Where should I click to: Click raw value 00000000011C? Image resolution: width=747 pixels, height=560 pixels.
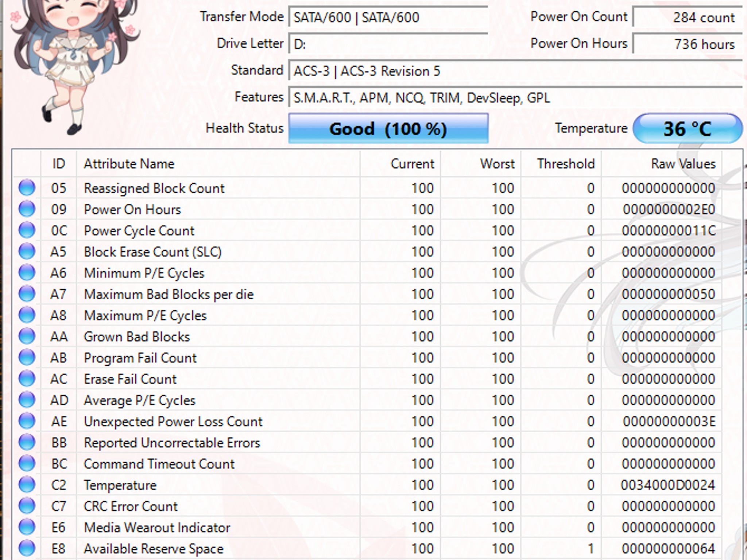coord(669,230)
